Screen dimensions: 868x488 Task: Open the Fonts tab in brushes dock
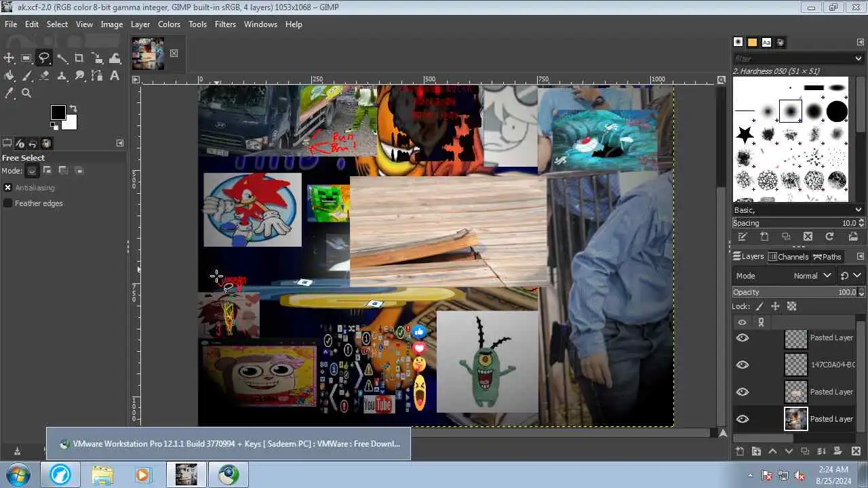766,42
